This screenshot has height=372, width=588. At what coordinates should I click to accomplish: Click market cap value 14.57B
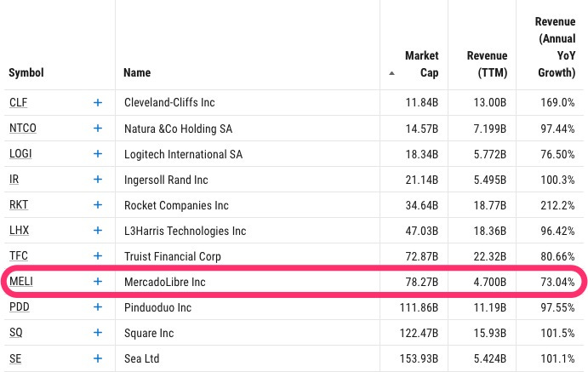pyautogui.click(x=422, y=129)
